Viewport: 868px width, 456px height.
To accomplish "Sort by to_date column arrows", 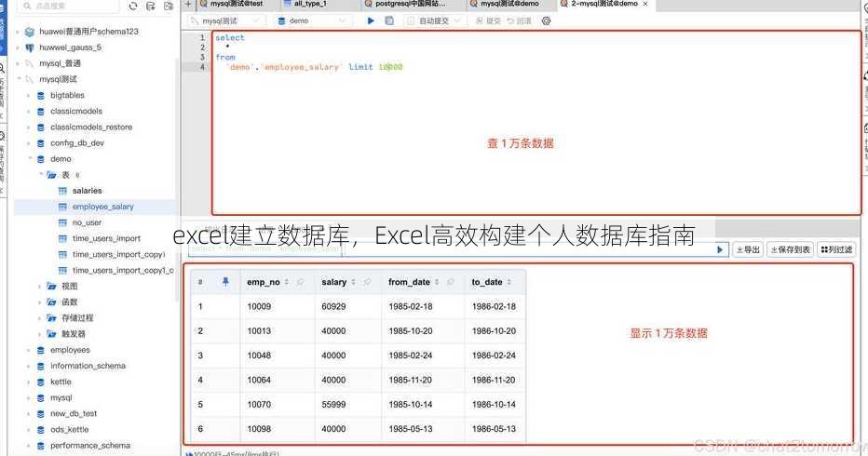I will click(x=509, y=282).
